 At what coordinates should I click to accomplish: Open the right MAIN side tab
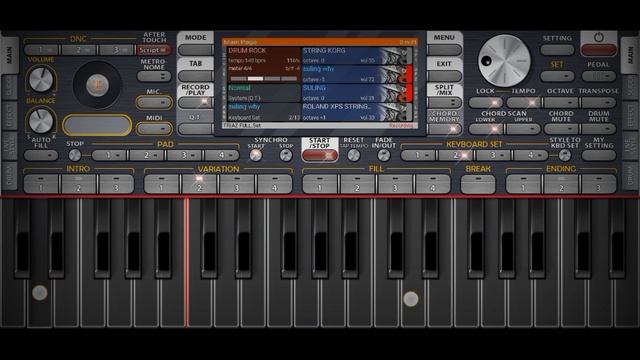(630, 55)
